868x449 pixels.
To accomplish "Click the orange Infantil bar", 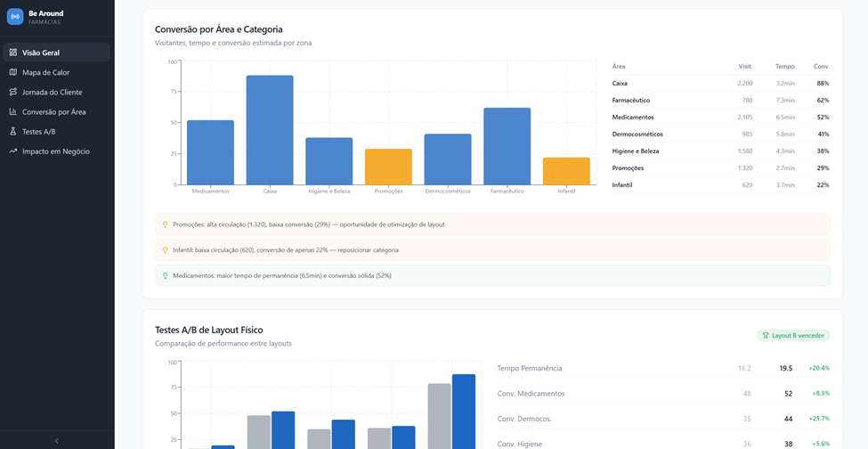I will point(566,171).
